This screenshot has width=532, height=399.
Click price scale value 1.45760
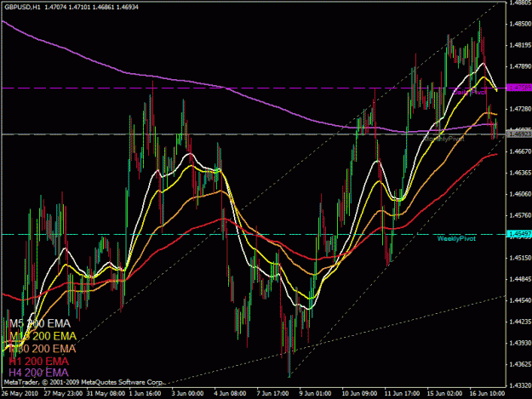click(520, 215)
